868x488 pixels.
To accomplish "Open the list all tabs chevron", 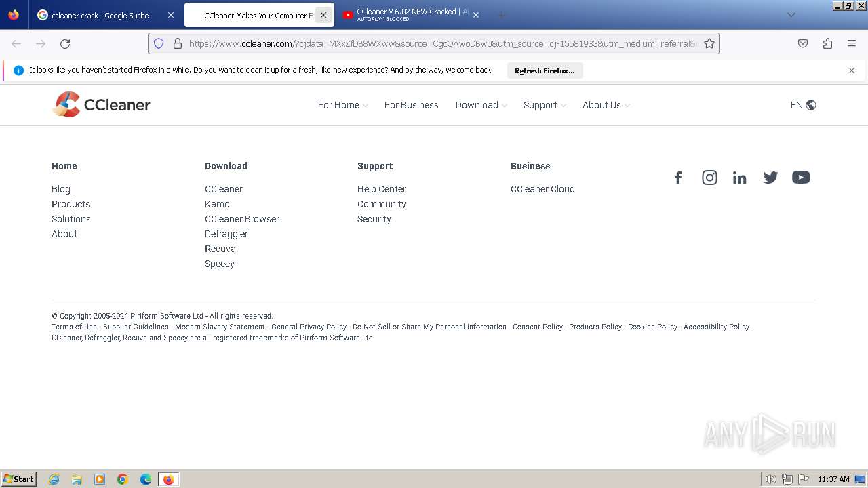I will (x=791, y=15).
